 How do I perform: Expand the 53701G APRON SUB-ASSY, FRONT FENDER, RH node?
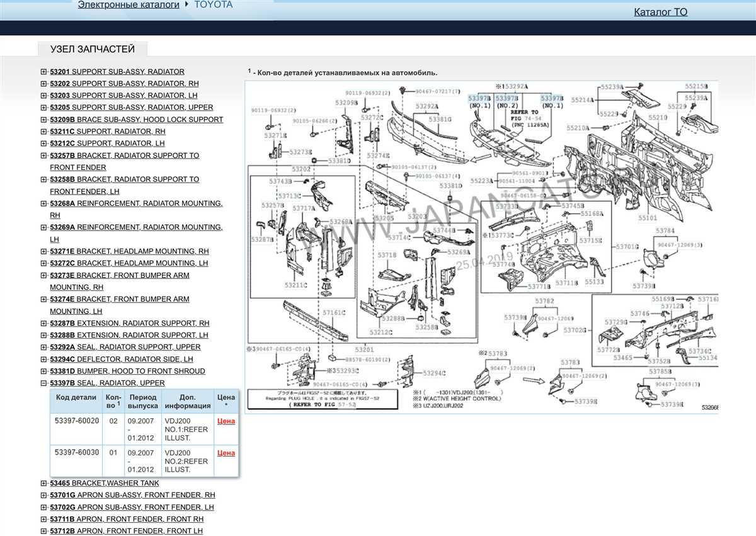43,495
